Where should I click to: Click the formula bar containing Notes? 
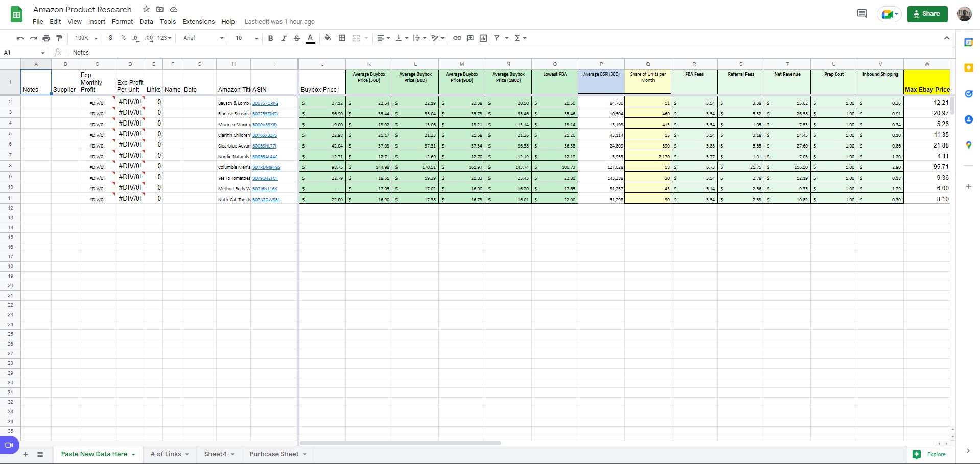pyautogui.click(x=511, y=53)
